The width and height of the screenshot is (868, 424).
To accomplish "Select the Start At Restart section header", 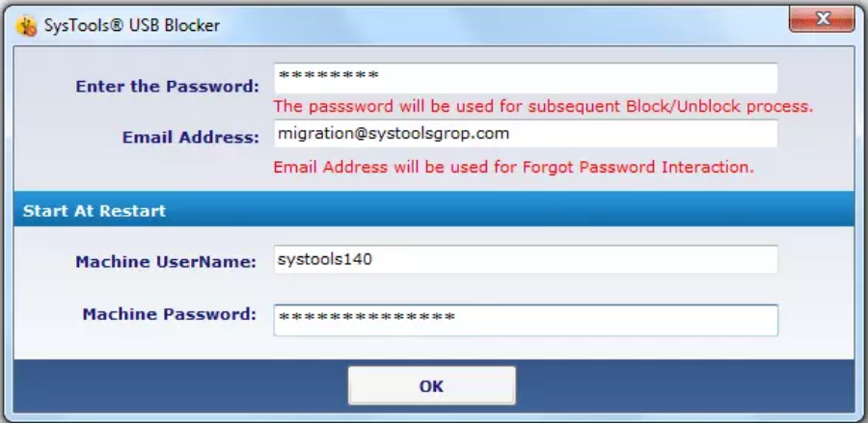I will (434, 209).
